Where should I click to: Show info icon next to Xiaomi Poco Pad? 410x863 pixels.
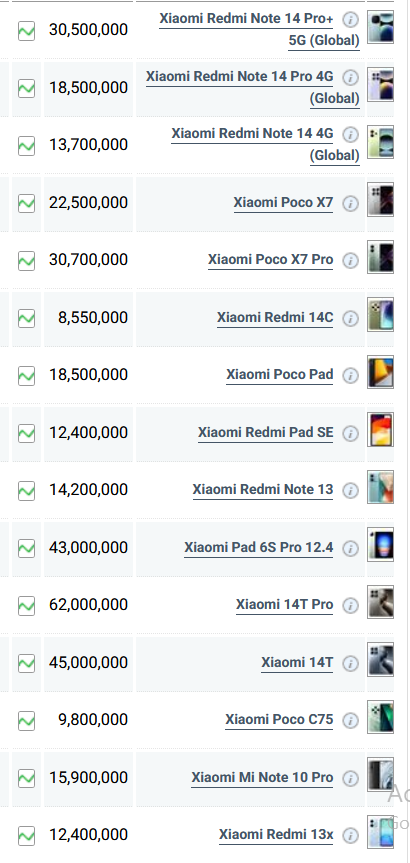[x=350, y=375]
